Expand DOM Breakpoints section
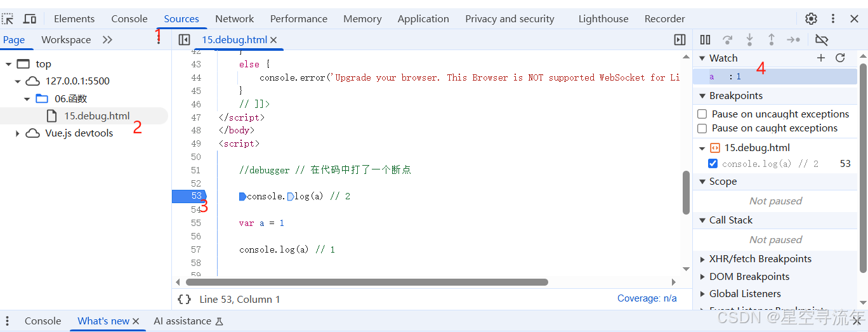This screenshot has height=332, width=868. 702,277
